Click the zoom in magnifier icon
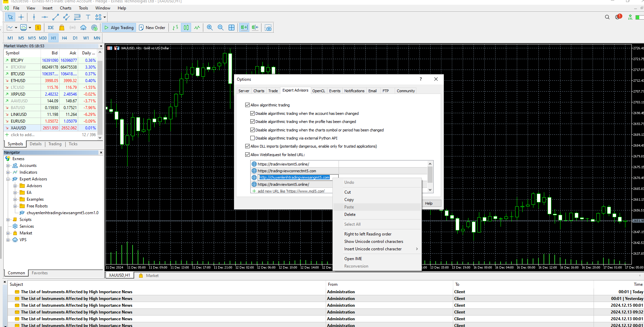Image resolution: width=644 pixels, height=327 pixels. tap(210, 28)
